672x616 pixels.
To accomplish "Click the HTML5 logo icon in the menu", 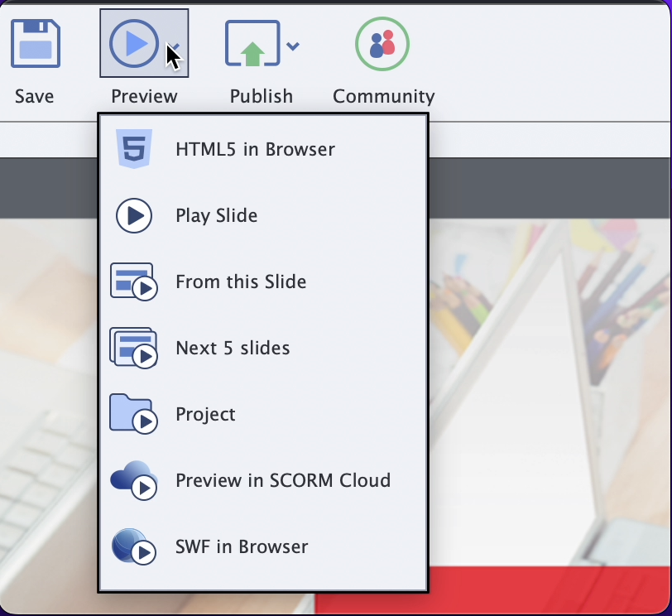I will click(x=134, y=149).
